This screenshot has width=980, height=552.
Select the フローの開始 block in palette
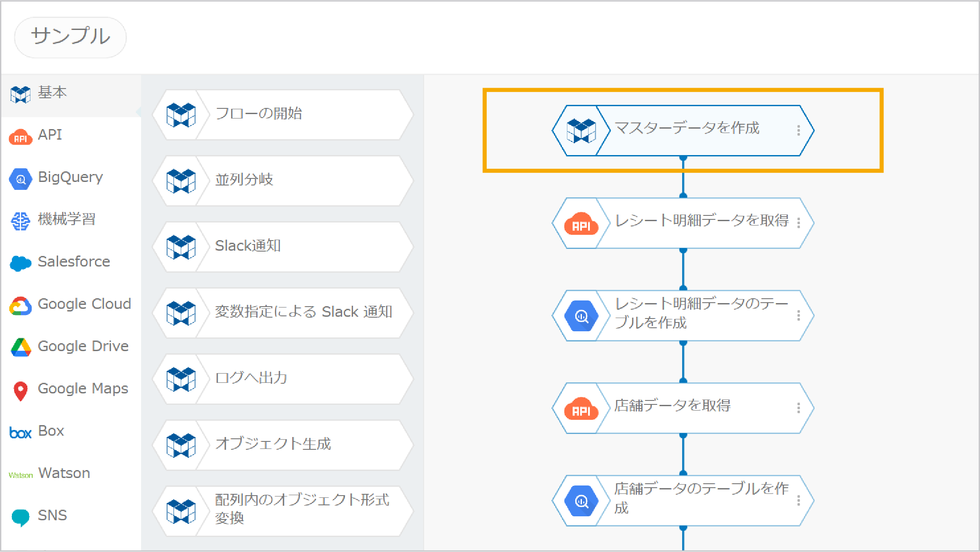[282, 115]
